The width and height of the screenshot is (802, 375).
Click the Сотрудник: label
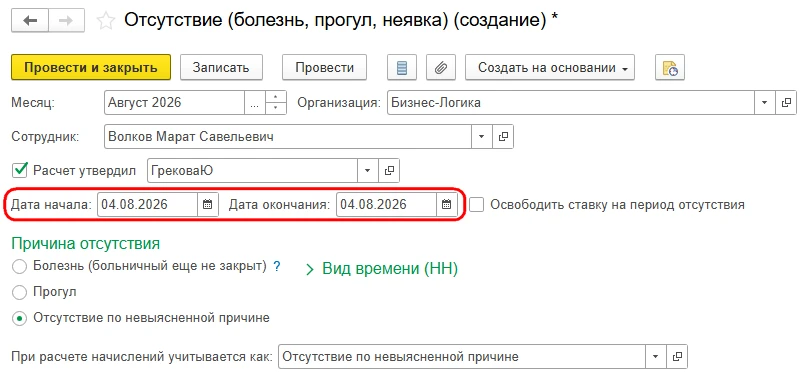pos(46,137)
